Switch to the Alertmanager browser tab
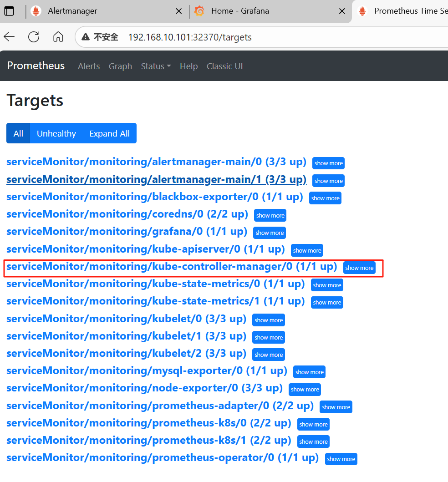This screenshot has width=448, height=482. tap(107, 11)
